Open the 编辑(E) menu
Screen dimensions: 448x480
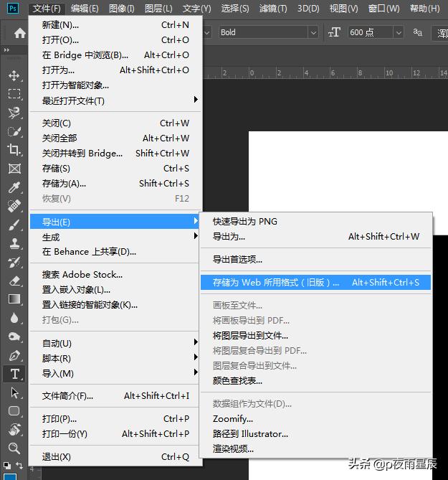pos(85,9)
